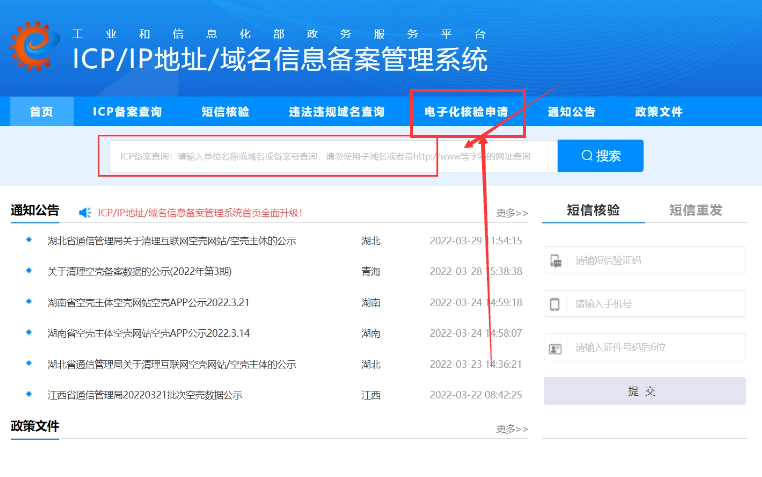Click the date 2022-03-28 15:38:38
Image resolution: width=762 pixels, height=477 pixels.
(476, 272)
